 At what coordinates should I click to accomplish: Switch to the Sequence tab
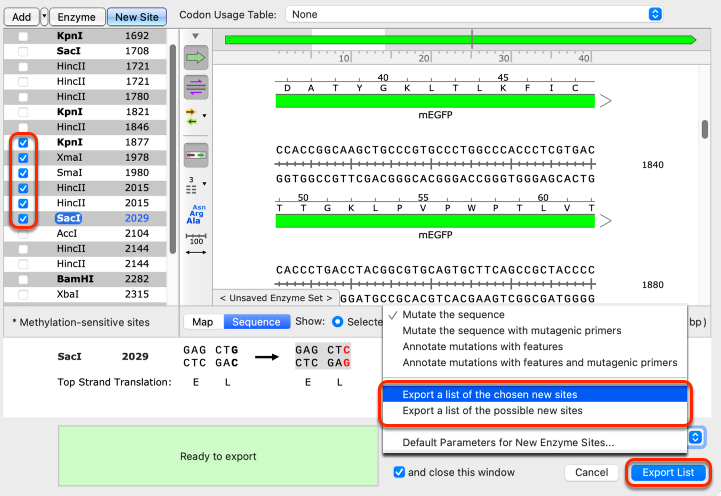pyautogui.click(x=256, y=322)
